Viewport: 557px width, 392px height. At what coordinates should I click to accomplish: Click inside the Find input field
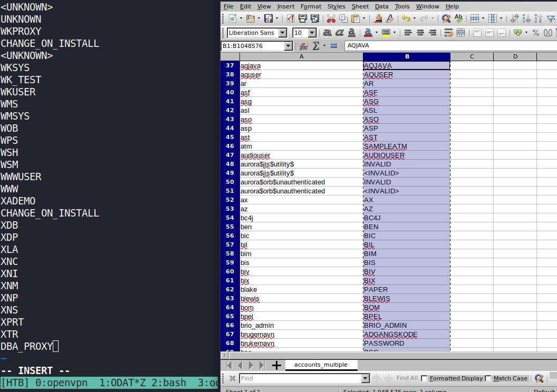tap(301, 378)
